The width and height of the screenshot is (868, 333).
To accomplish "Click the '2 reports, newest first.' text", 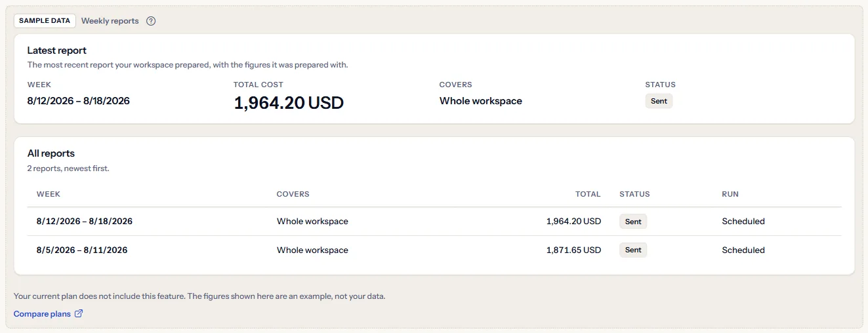I will 68,168.
